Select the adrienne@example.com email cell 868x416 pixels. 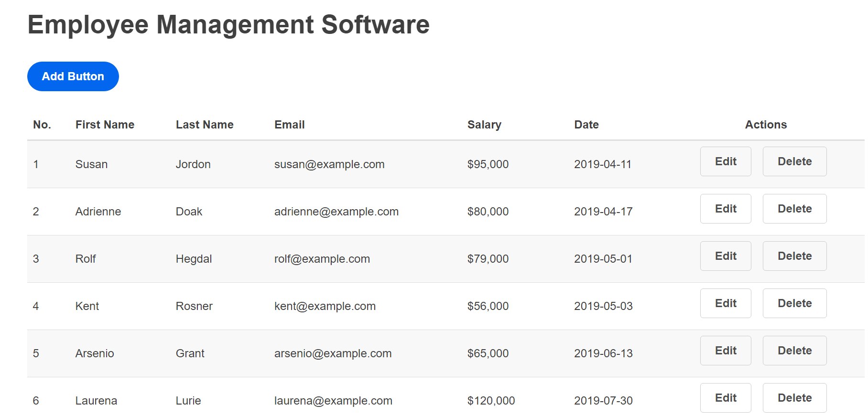336,212
